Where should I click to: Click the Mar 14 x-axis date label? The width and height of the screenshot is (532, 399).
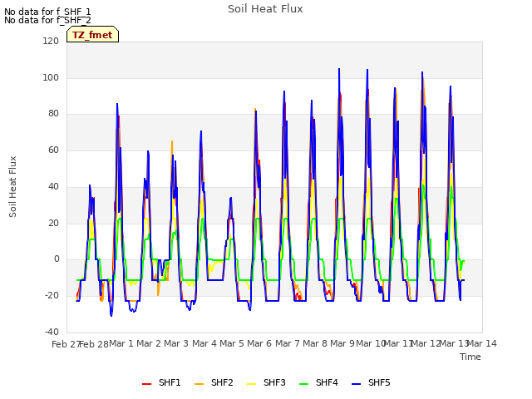tap(482, 343)
